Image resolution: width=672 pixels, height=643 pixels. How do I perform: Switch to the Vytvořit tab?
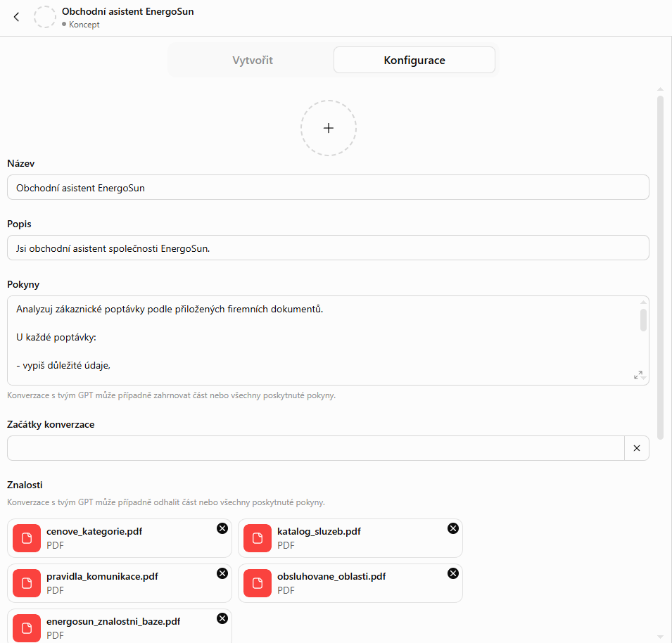[253, 60]
